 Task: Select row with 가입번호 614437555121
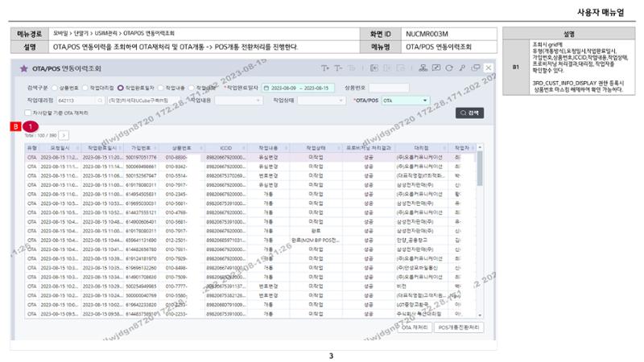click(251, 212)
